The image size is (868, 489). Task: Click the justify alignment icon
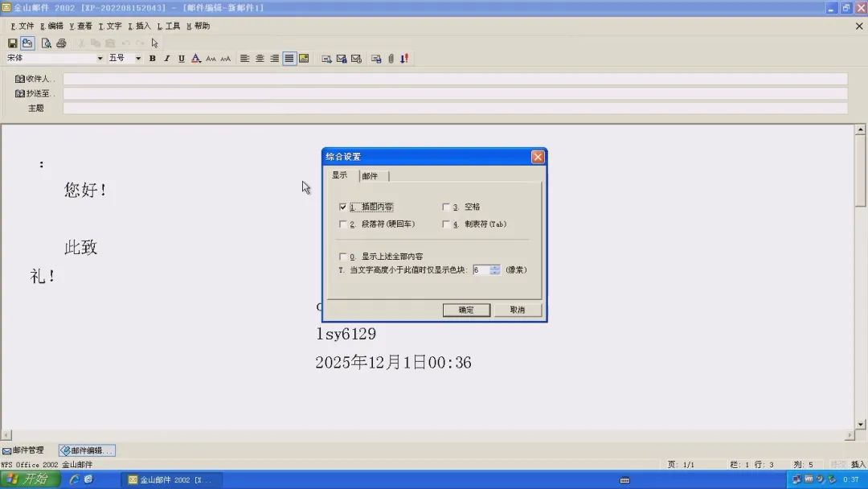pos(289,58)
